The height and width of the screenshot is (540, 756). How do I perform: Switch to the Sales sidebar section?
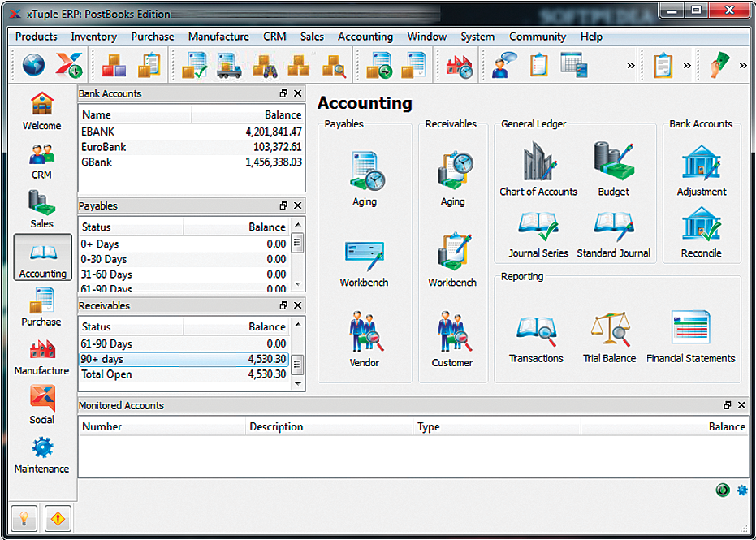tap(41, 210)
